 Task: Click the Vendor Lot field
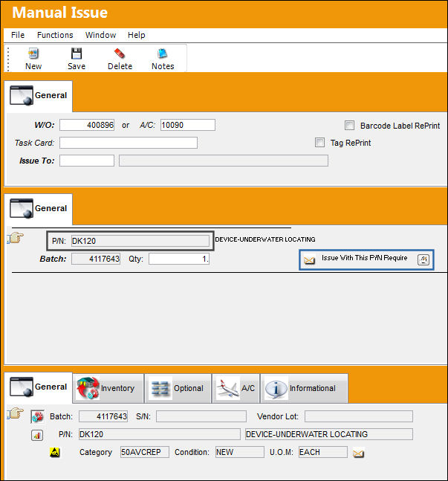point(359,416)
